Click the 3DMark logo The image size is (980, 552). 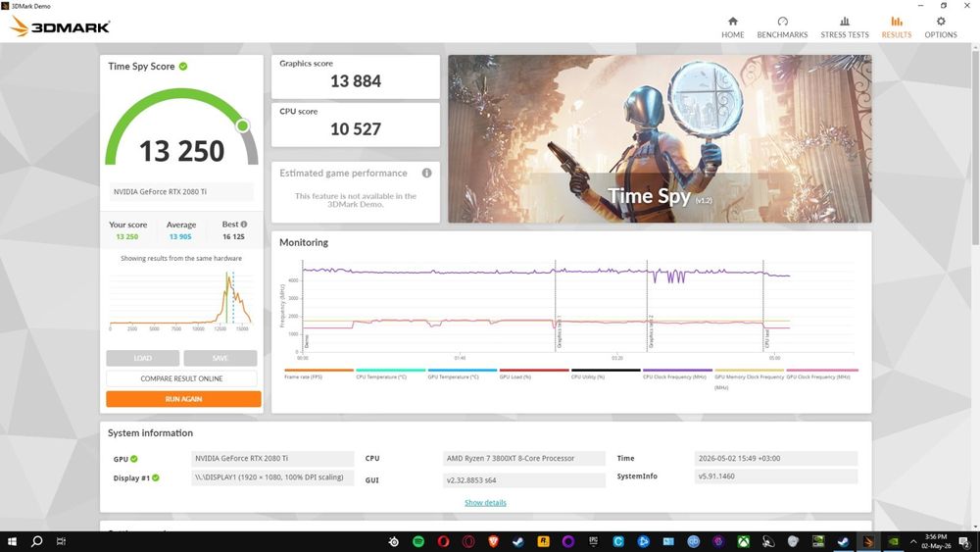(60, 26)
